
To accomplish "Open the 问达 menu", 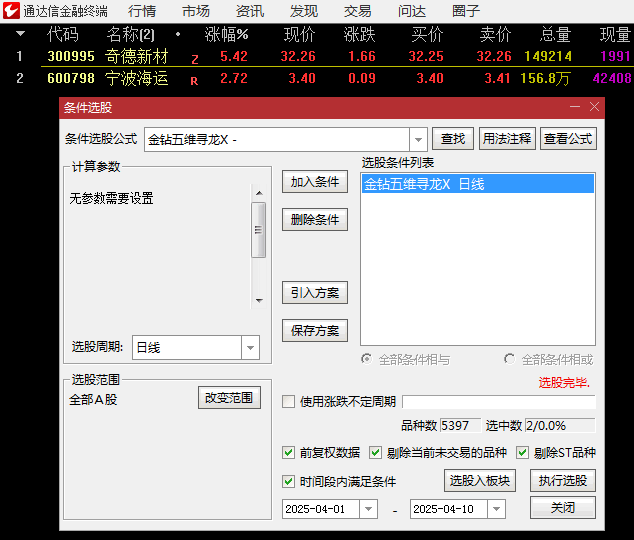I will 412,11.
